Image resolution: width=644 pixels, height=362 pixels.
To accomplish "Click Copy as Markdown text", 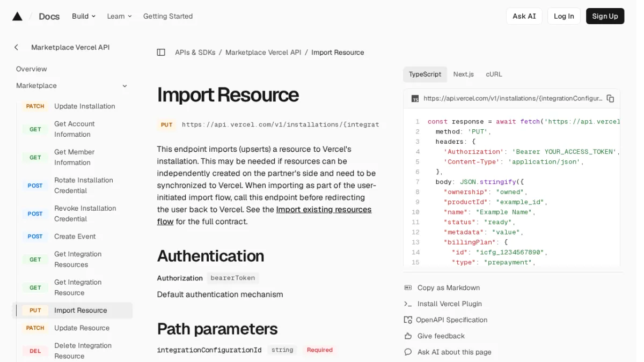I will point(449,288).
